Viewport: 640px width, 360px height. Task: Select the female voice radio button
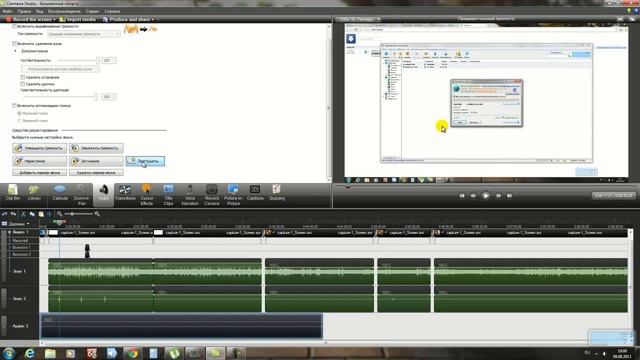point(19,120)
